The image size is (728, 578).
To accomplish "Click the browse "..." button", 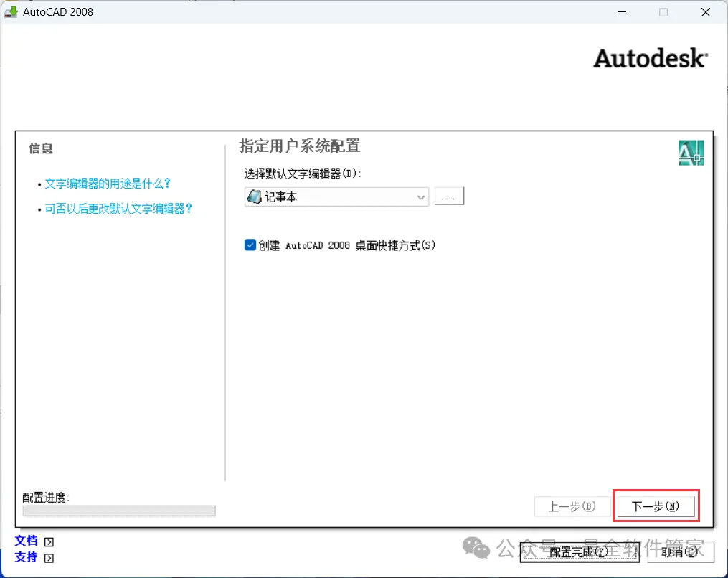I will (x=449, y=196).
